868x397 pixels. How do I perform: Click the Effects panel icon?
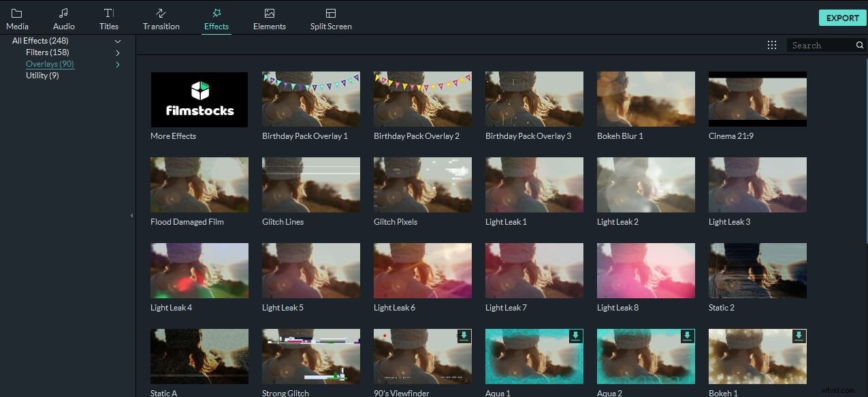[x=216, y=18]
